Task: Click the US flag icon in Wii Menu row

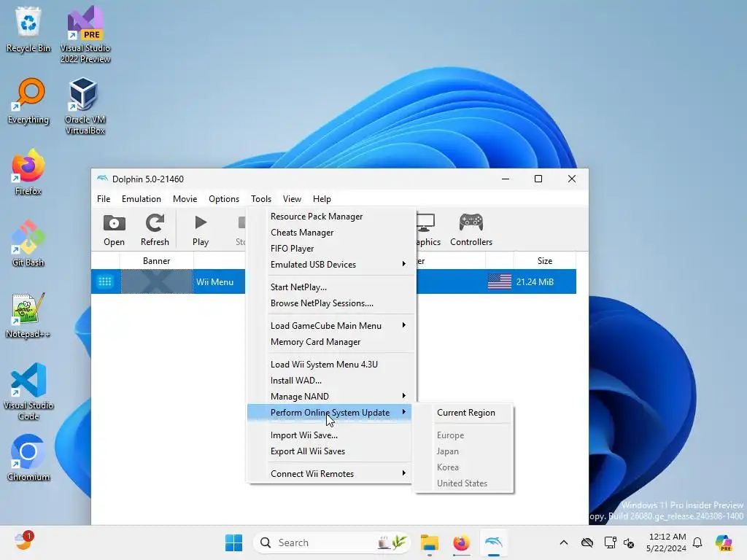Action: click(499, 281)
